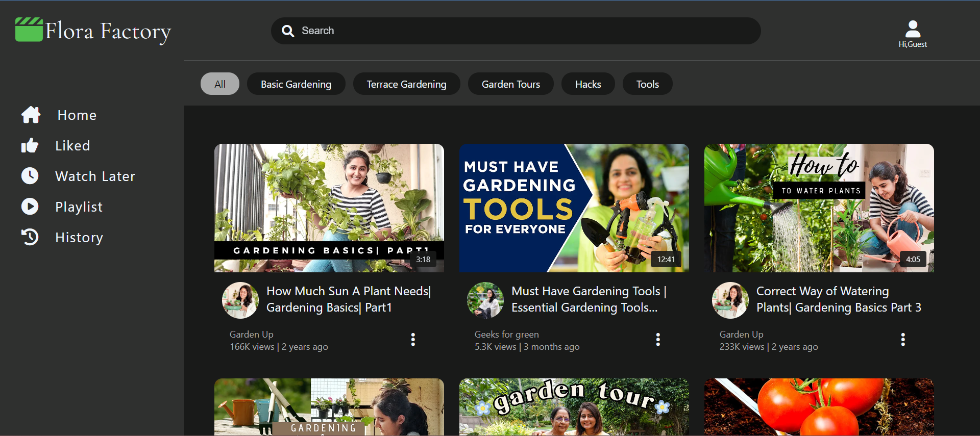Filter by Basic Gardening category
The height and width of the screenshot is (436, 980).
tap(296, 84)
